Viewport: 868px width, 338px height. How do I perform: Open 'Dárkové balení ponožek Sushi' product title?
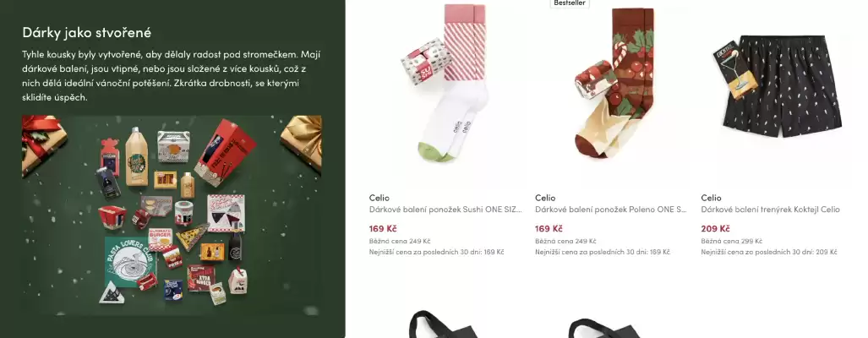pyautogui.click(x=445, y=210)
